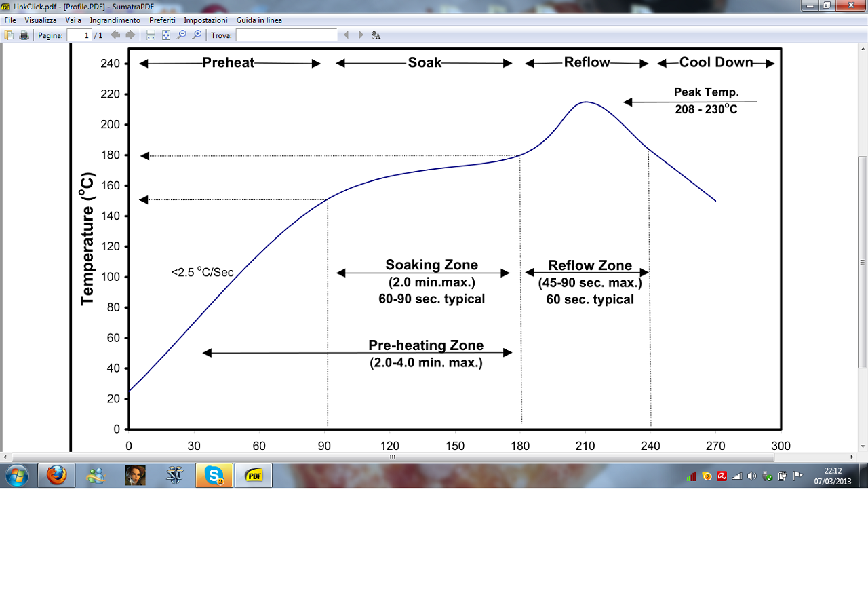The image size is (868, 610).
Task: Click the 'Preheat' heading in chart
Action: pyautogui.click(x=229, y=63)
